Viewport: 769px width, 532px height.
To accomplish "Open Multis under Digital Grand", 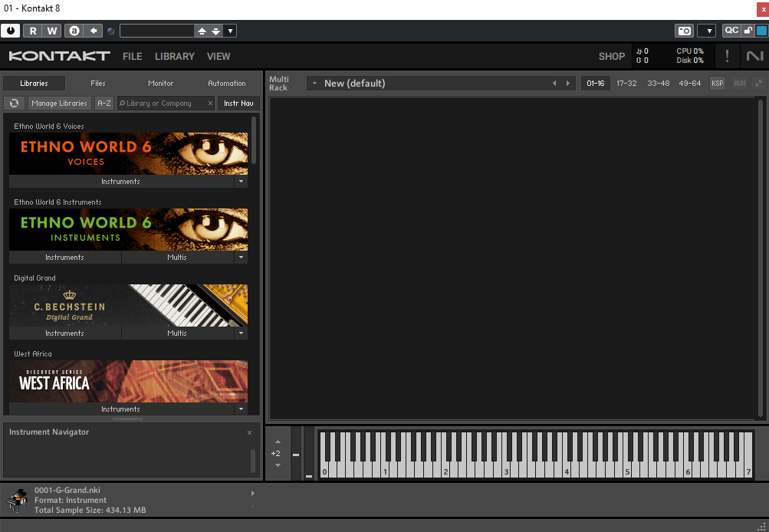I will click(177, 333).
